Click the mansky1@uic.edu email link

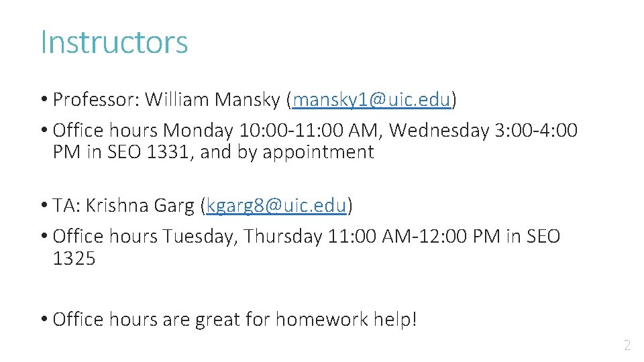click(x=371, y=101)
